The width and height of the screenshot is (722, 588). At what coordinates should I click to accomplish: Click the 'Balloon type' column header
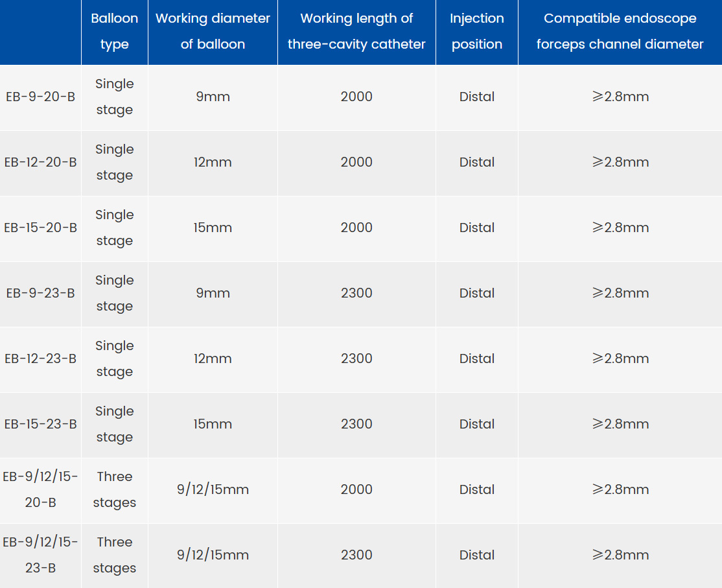click(115, 31)
